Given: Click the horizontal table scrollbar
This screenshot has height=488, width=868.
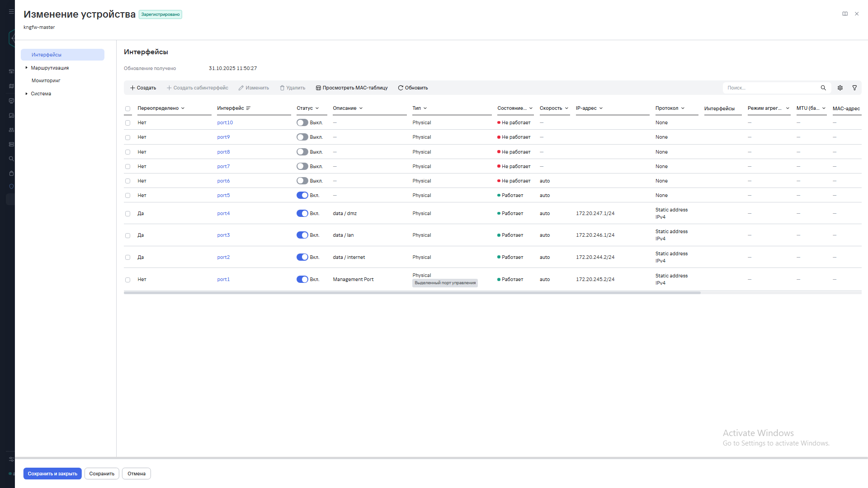Looking at the screenshot, I should pos(411,293).
